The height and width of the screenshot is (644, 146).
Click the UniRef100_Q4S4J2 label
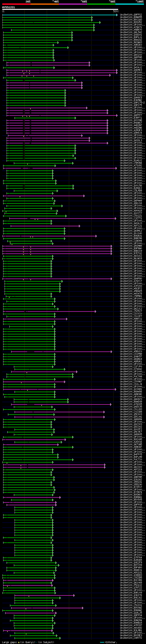click(131, 67)
